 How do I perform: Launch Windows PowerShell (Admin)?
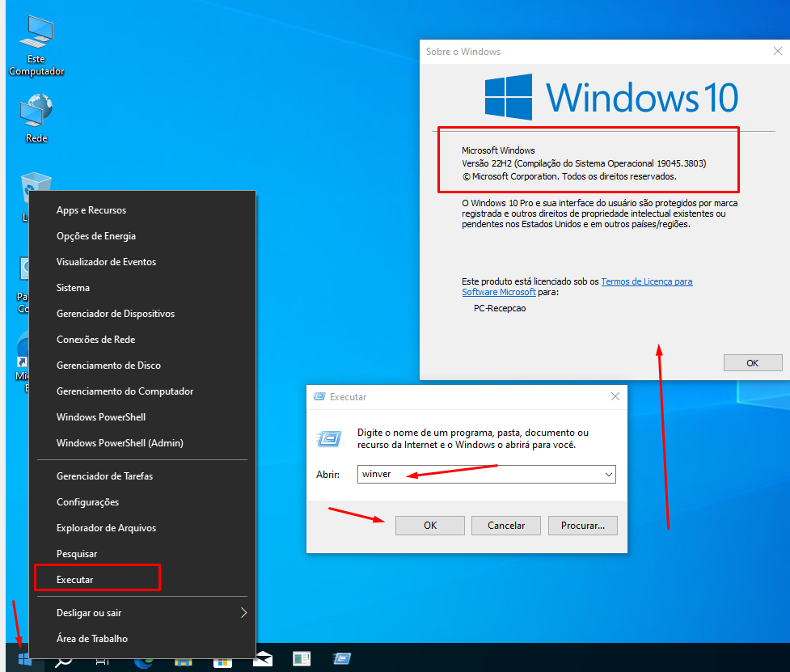(x=142, y=443)
